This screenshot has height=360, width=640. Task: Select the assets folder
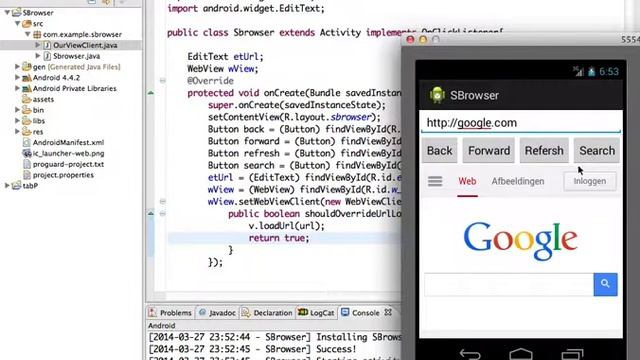43,99
